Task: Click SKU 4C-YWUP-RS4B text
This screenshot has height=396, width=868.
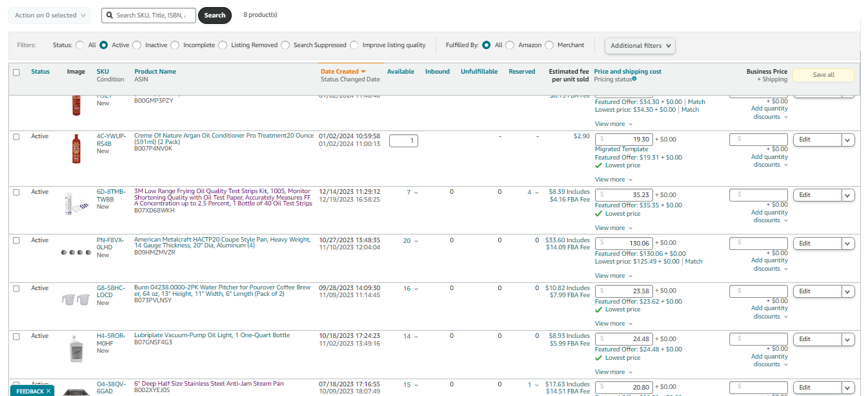Action: point(111,140)
